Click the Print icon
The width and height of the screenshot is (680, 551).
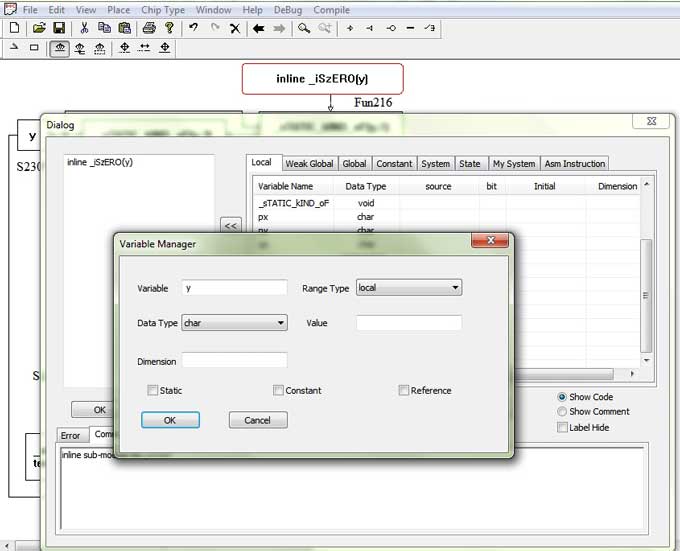pyautogui.click(x=149, y=28)
